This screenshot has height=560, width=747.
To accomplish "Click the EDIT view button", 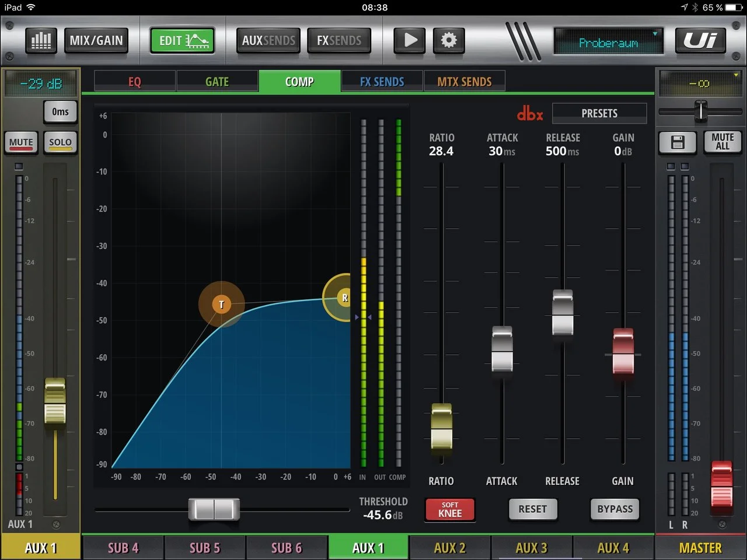I will pyautogui.click(x=182, y=40).
